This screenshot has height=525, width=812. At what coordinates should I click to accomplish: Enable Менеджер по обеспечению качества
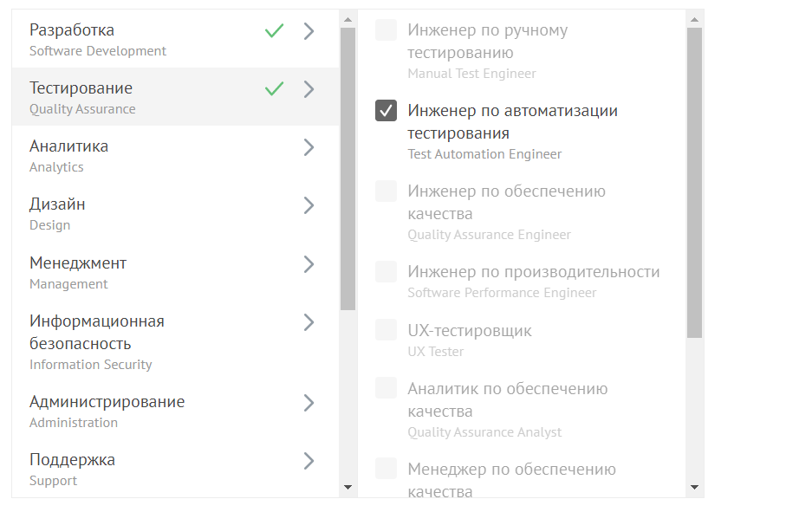pos(386,469)
